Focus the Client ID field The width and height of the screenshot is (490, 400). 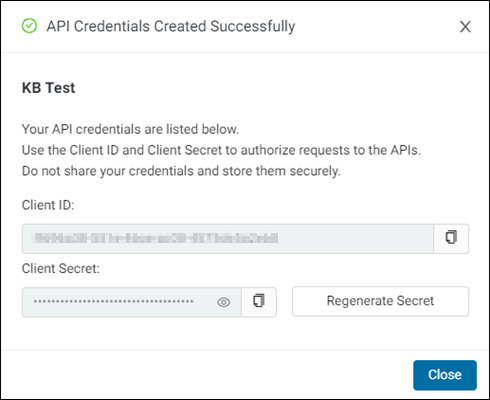228,239
